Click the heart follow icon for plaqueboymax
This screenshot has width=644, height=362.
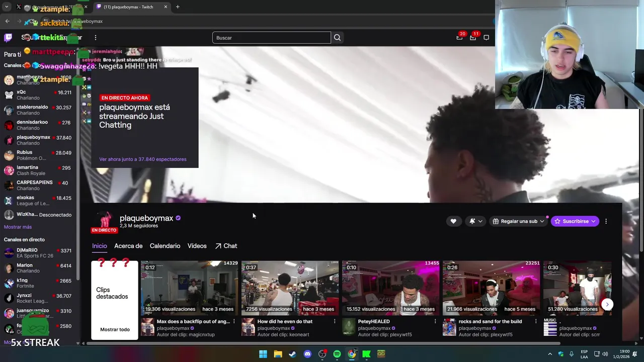click(x=453, y=221)
